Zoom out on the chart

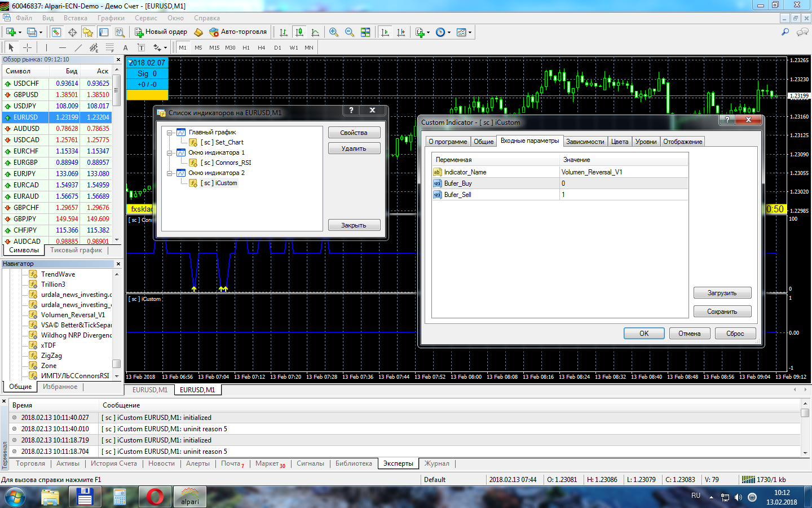click(x=350, y=32)
